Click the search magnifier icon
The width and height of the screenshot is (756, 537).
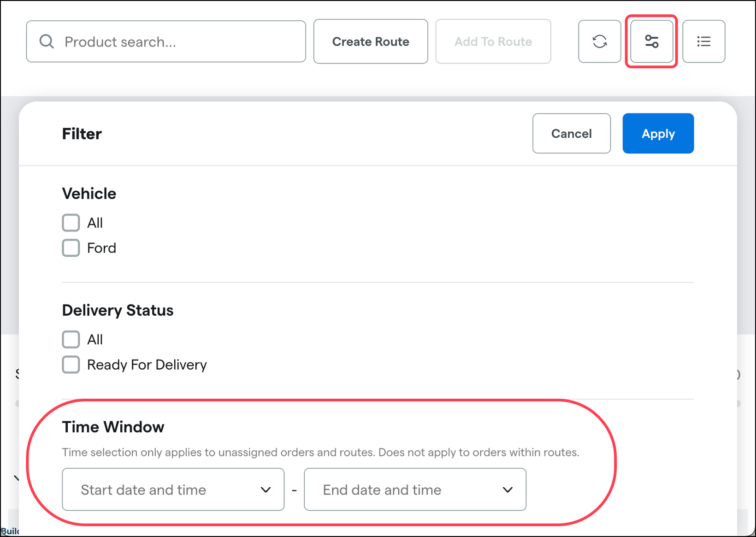(47, 41)
